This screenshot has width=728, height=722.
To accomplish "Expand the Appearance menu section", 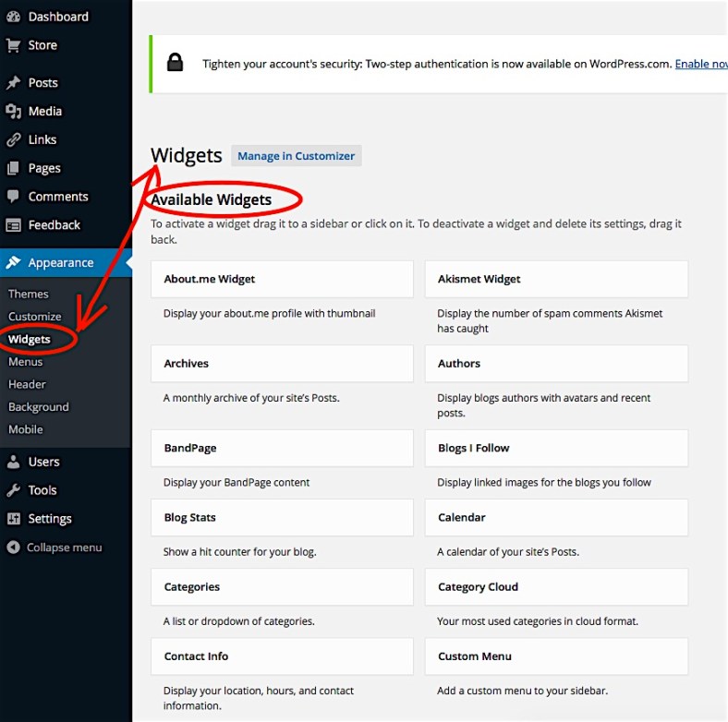I will point(60,263).
